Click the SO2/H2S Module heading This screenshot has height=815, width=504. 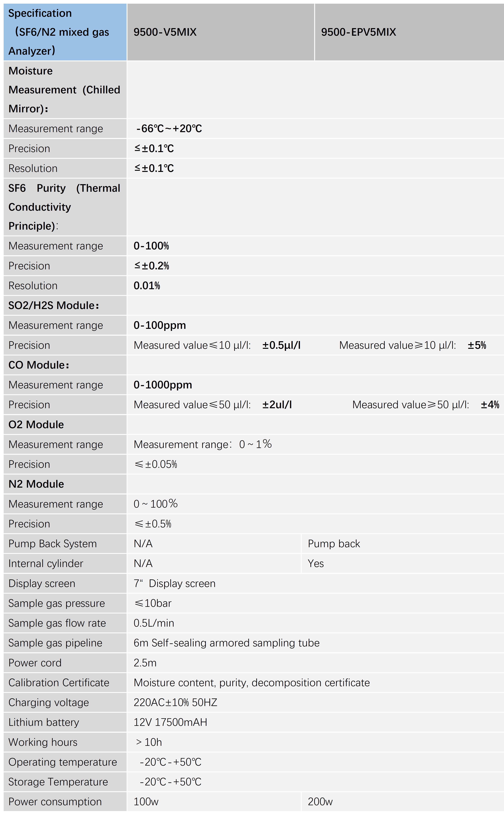[x=54, y=305]
